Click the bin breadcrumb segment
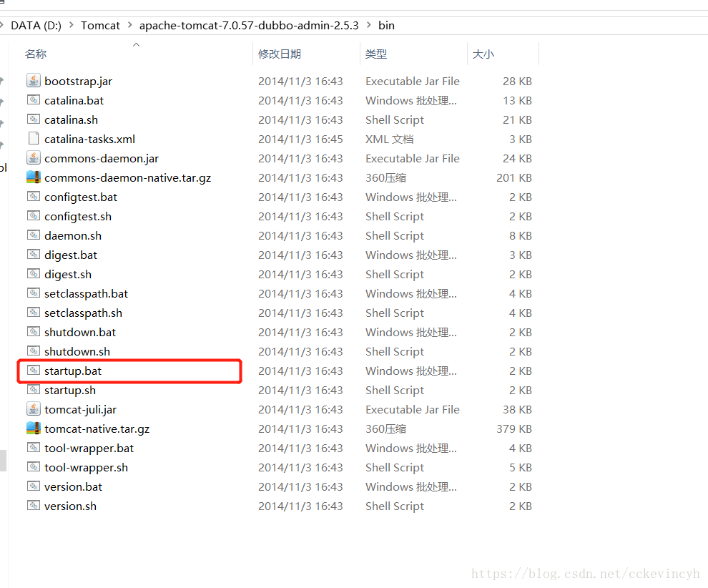The width and height of the screenshot is (708, 588). pyautogui.click(x=386, y=25)
